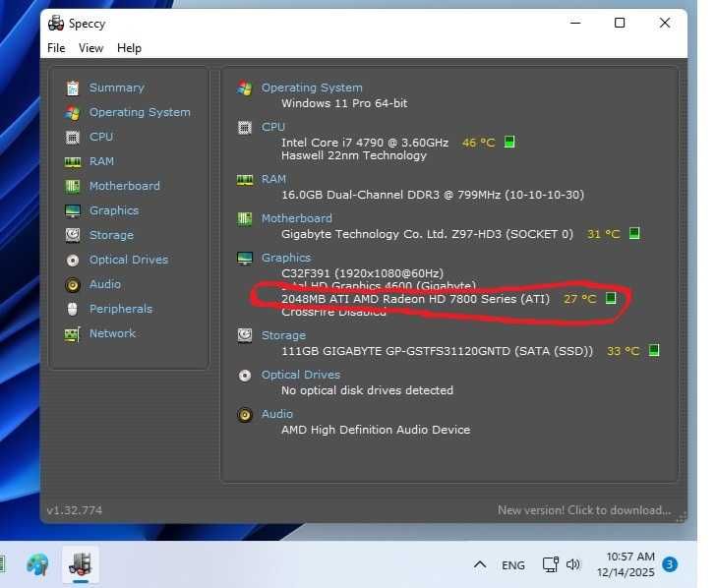Click the Graphics monitor icon in summary panel
The image size is (716, 588).
point(245,259)
